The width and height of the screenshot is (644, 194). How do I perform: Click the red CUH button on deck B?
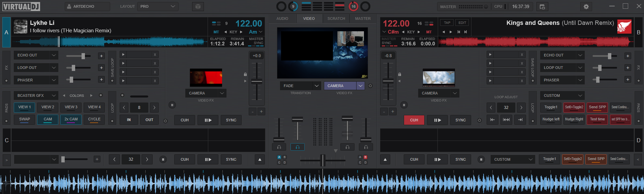pos(414,120)
